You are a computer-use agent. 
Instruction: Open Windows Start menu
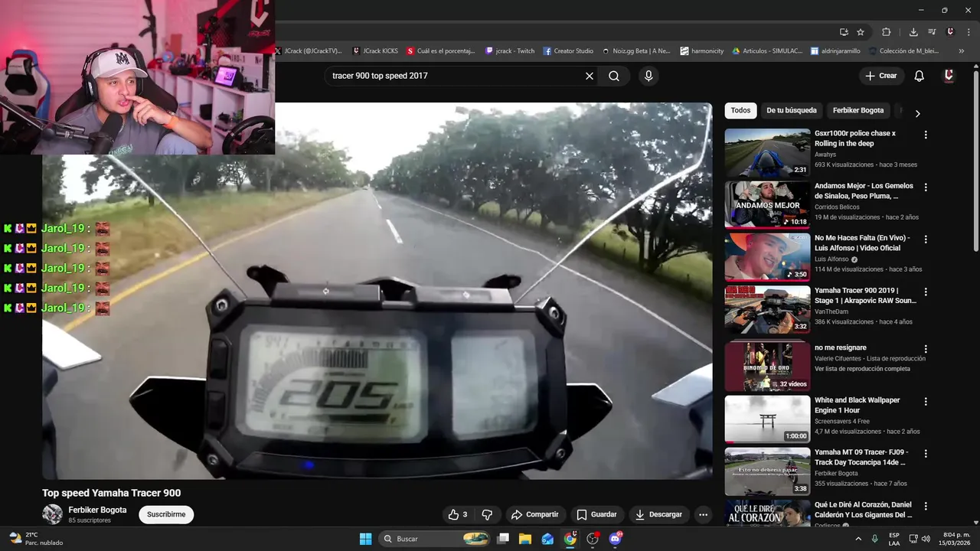point(365,539)
